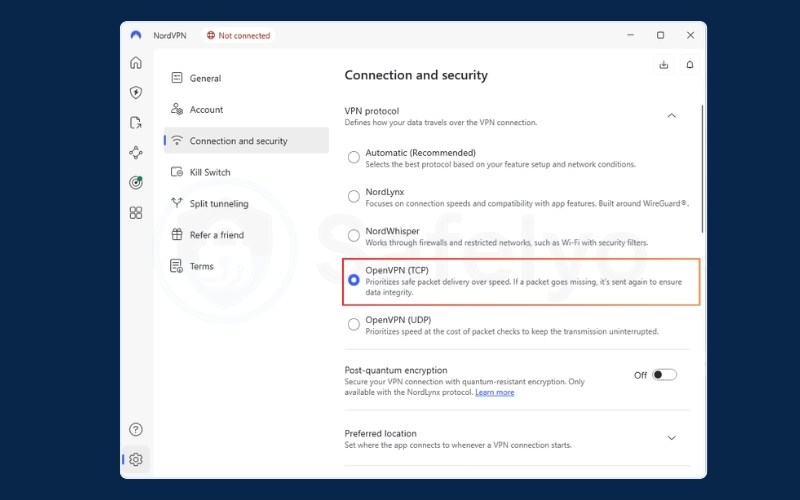Select the Automatic (Recommended) protocol
Image resolution: width=800 pixels, height=500 pixels.
pyautogui.click(x=353, y=157)
